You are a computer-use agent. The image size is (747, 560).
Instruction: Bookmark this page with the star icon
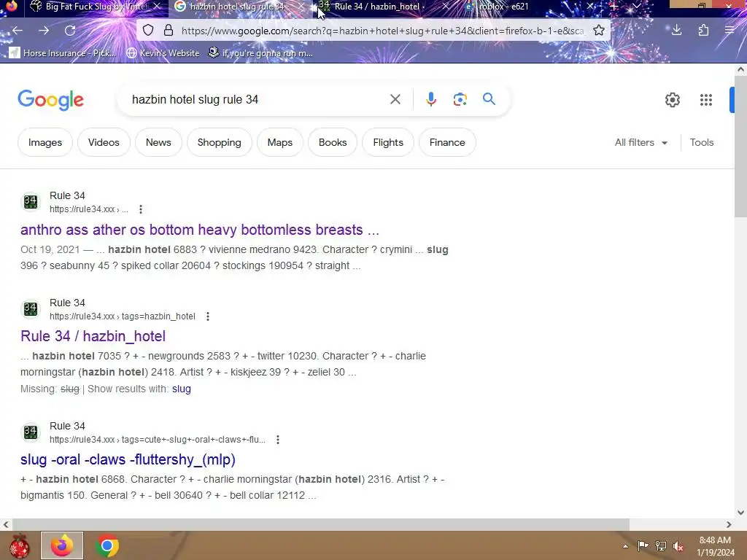point(599,31)
